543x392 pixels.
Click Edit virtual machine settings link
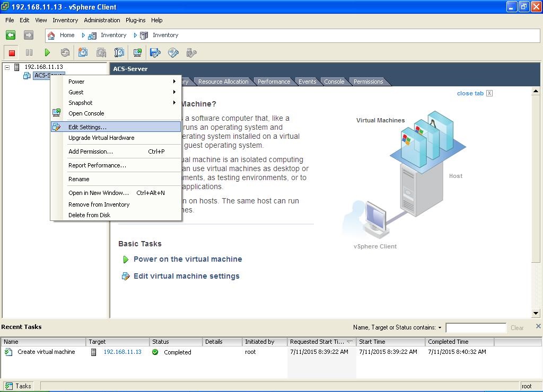(186, 276)
